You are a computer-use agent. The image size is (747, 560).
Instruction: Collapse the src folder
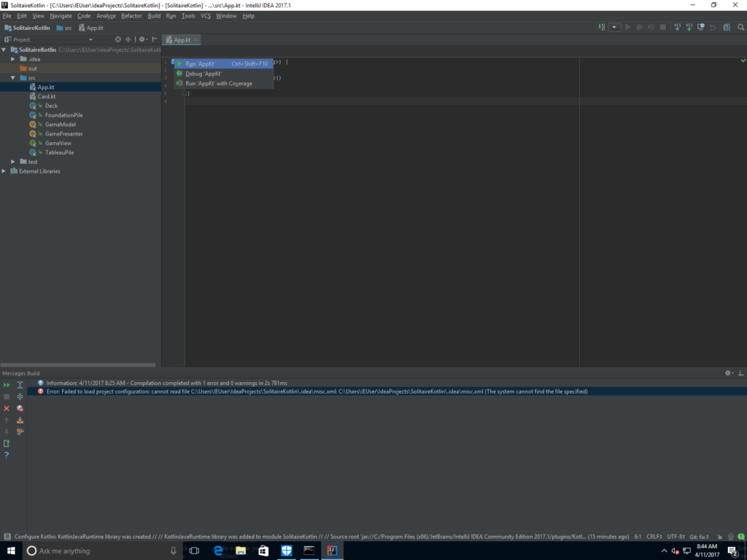tap(13, 77)
